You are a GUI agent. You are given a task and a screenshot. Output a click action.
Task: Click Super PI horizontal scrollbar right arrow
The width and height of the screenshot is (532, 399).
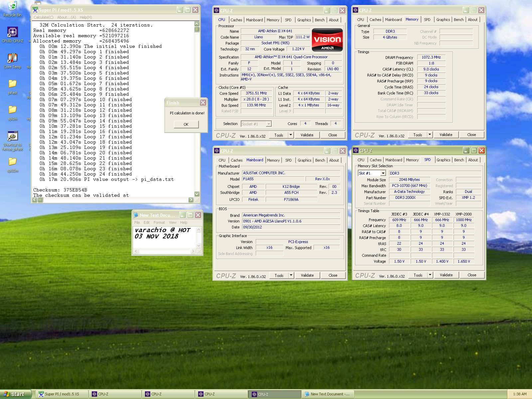point(191,200)
